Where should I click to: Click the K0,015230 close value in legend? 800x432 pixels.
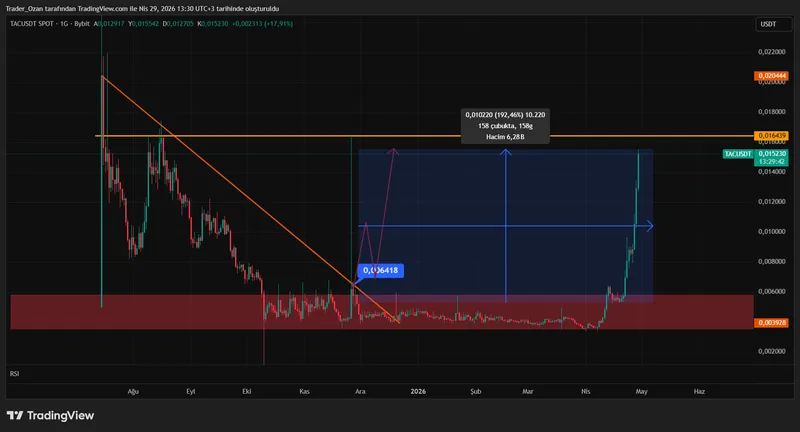(x=213, y=23)
